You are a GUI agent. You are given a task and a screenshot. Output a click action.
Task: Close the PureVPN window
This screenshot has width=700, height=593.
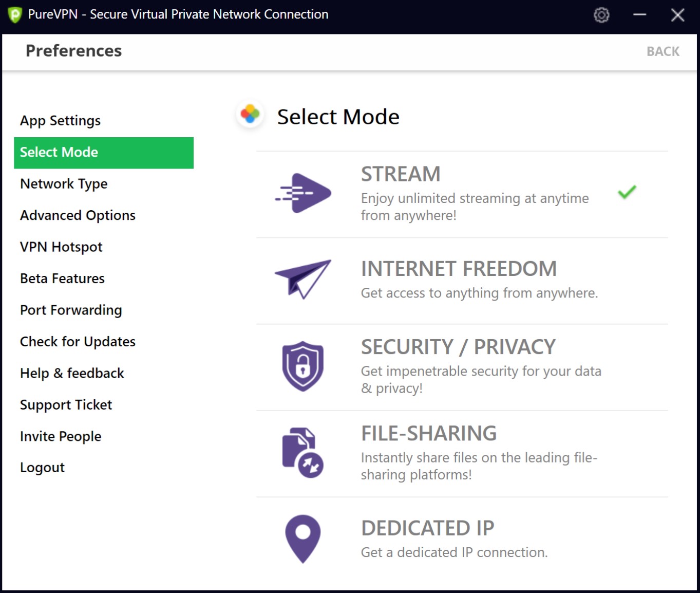(678, 15)
